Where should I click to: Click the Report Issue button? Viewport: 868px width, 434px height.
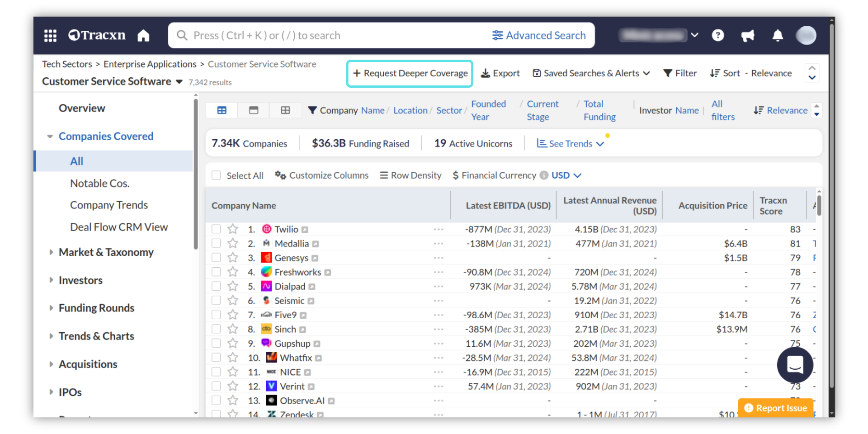775,408
